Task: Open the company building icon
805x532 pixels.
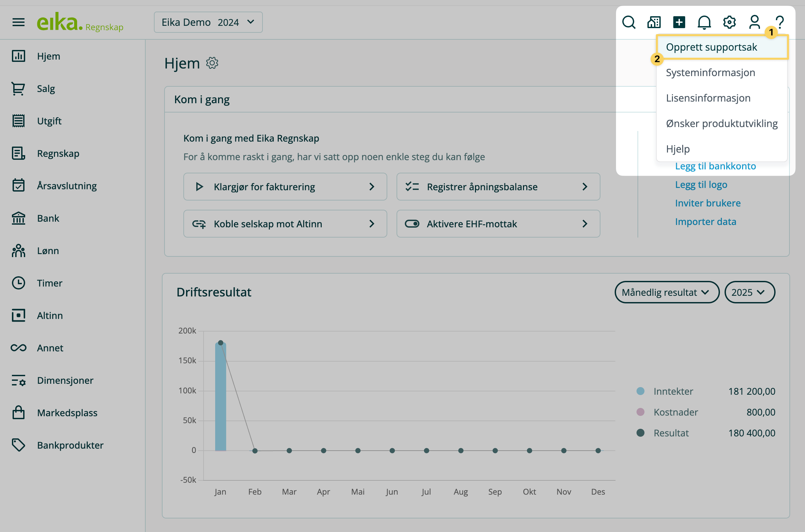Action: (654, 22)
